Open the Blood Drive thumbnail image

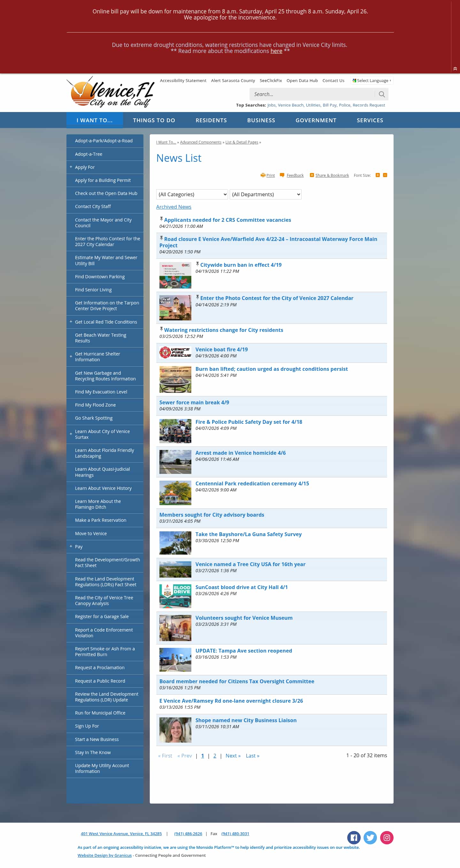(x=175, y=596)
